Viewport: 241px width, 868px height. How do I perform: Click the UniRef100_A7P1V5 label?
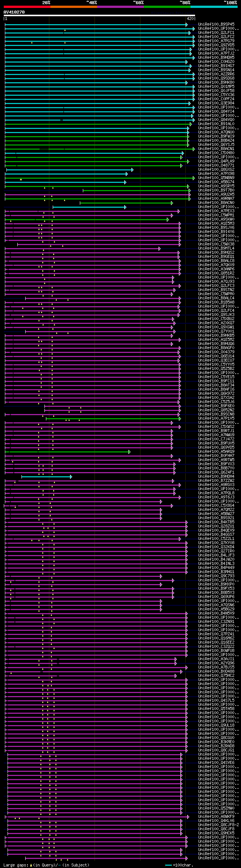point(217,419)
